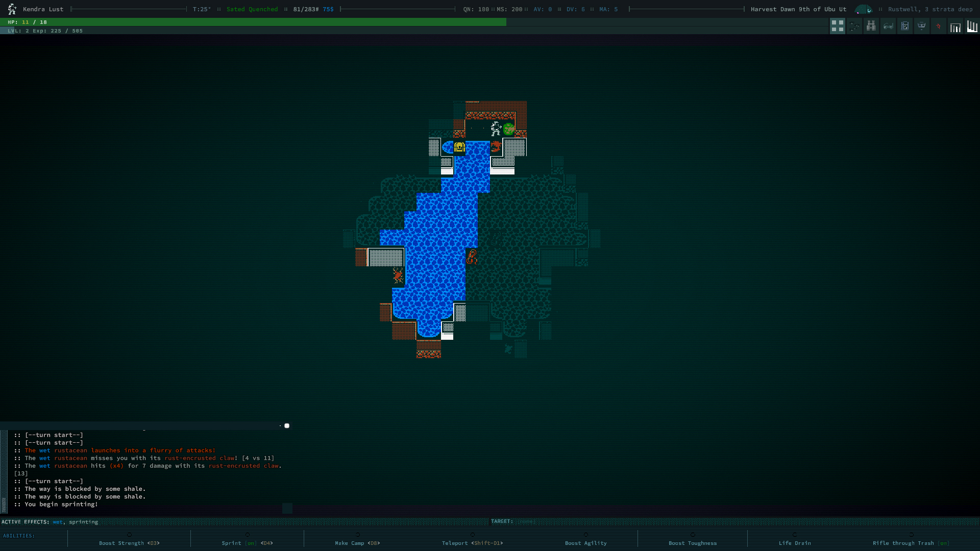
Task: Use the Life Drain ability button
Action: 794,543
